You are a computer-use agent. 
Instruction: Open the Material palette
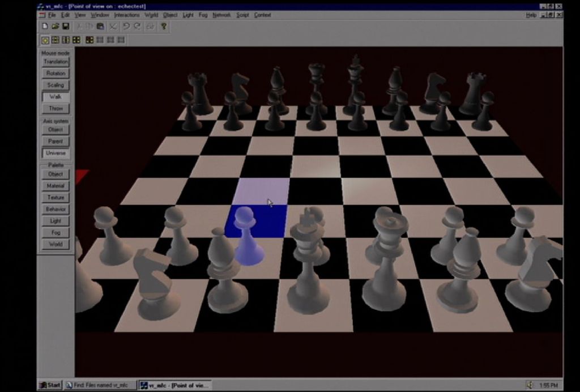coord(56,186)
